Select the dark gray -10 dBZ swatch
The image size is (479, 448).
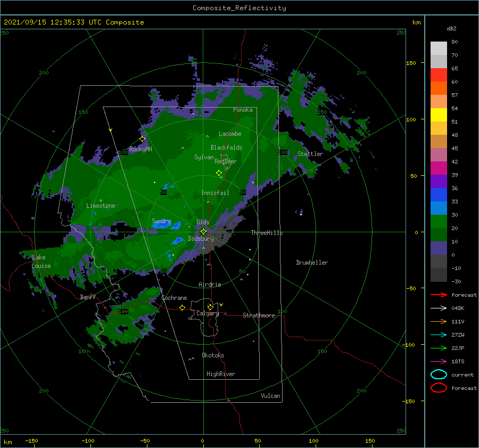click(439, 274)
